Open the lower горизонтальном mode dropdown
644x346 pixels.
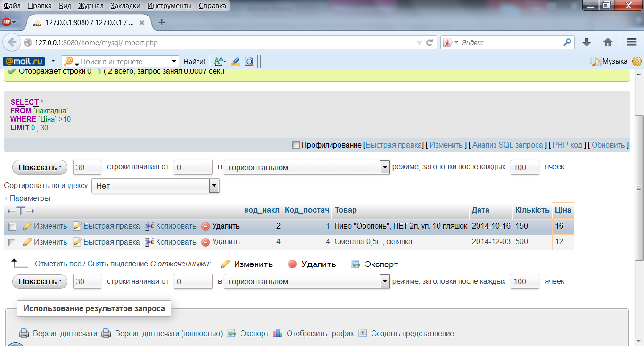click(x=307, y=281)
